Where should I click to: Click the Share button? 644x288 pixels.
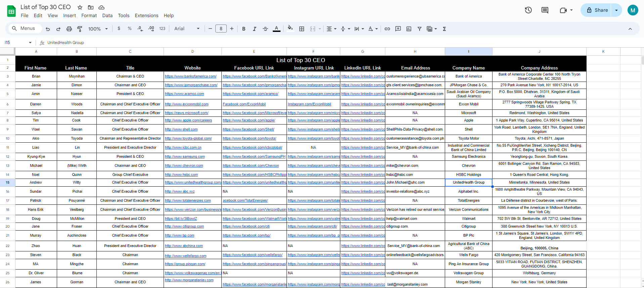click(x=597, y=10)
